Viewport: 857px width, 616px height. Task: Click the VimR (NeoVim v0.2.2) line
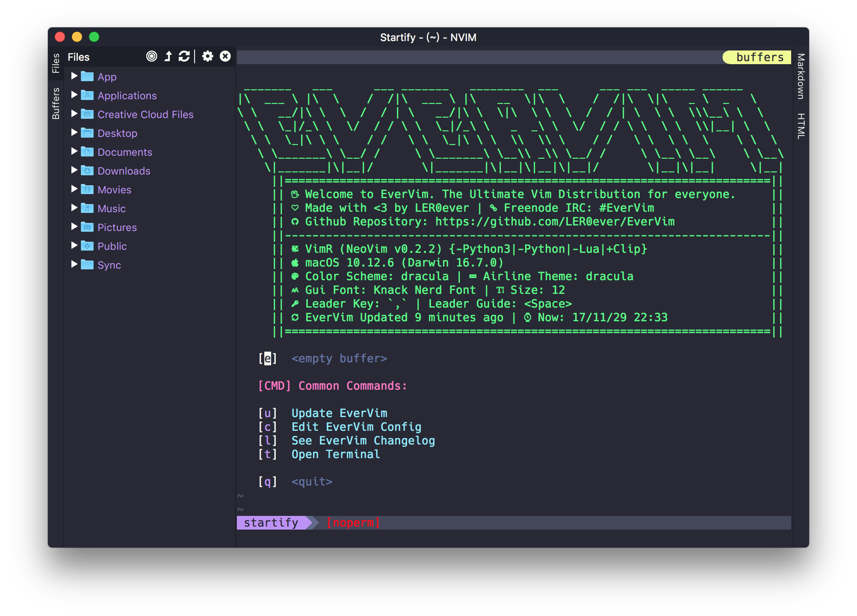pos(476,249)
